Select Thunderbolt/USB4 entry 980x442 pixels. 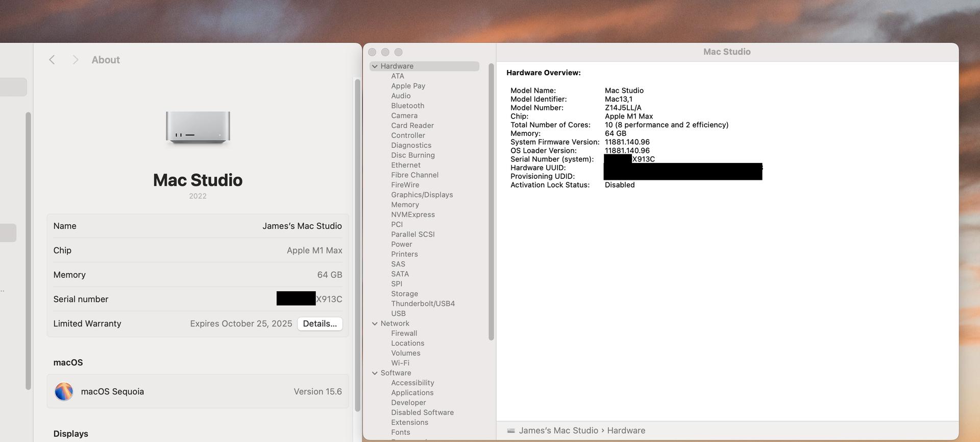click(423, 304)
